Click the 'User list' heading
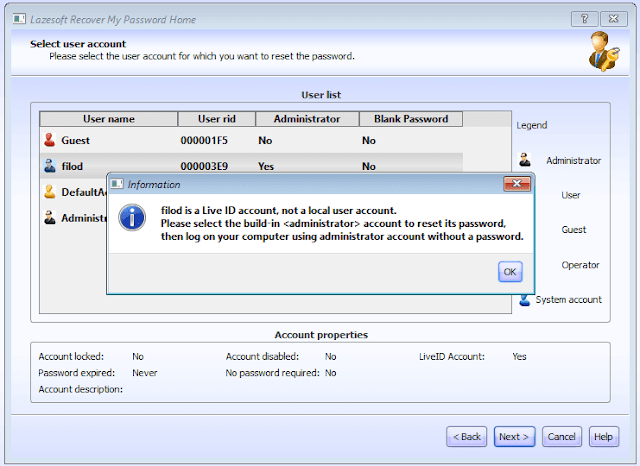The height and width of the screenshot is (466, 640). (x=321, y=95)
